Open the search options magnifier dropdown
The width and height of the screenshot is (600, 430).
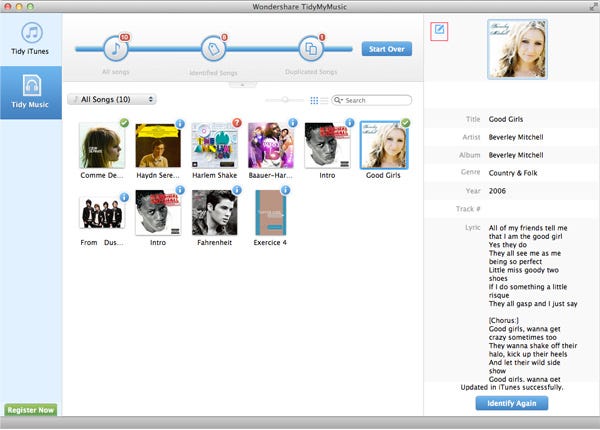(338, 100)
